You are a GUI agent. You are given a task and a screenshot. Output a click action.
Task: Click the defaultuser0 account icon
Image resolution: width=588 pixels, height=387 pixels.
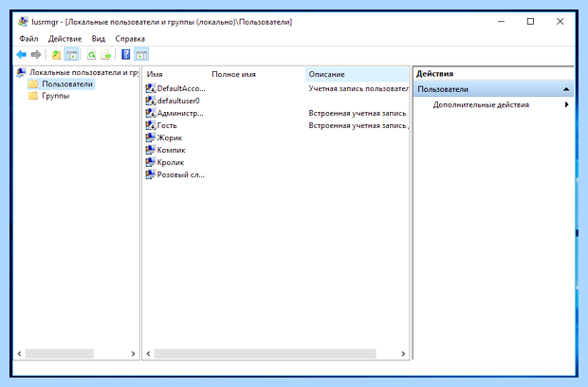pyautogui.click(x=151, y=101)
